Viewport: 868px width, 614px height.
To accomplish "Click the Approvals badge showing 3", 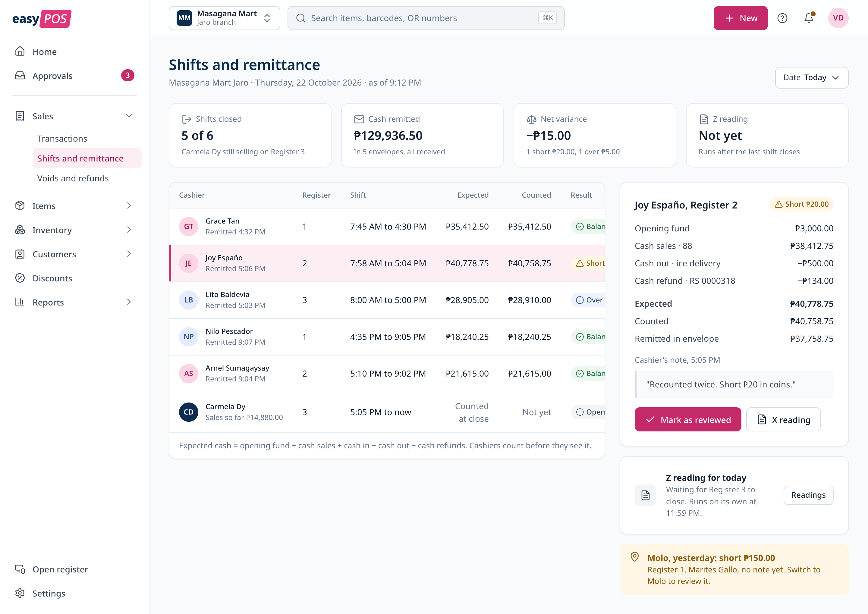I will tap(128, 76).
